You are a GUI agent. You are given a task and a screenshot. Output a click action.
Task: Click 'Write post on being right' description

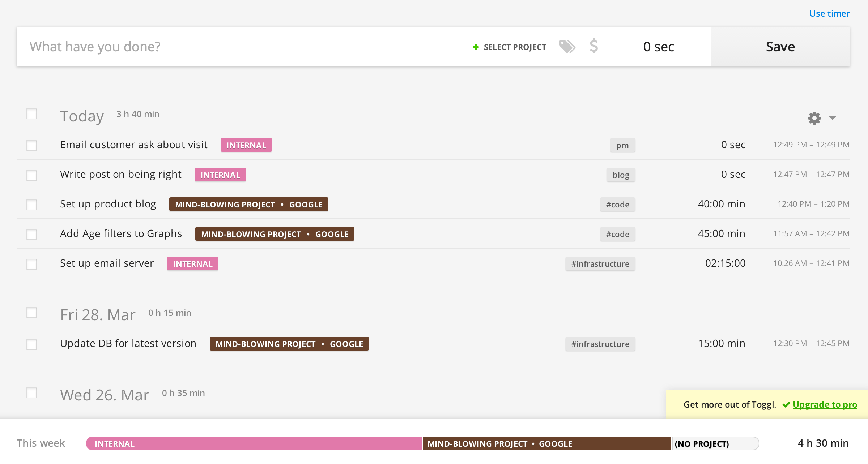[121, 174]
